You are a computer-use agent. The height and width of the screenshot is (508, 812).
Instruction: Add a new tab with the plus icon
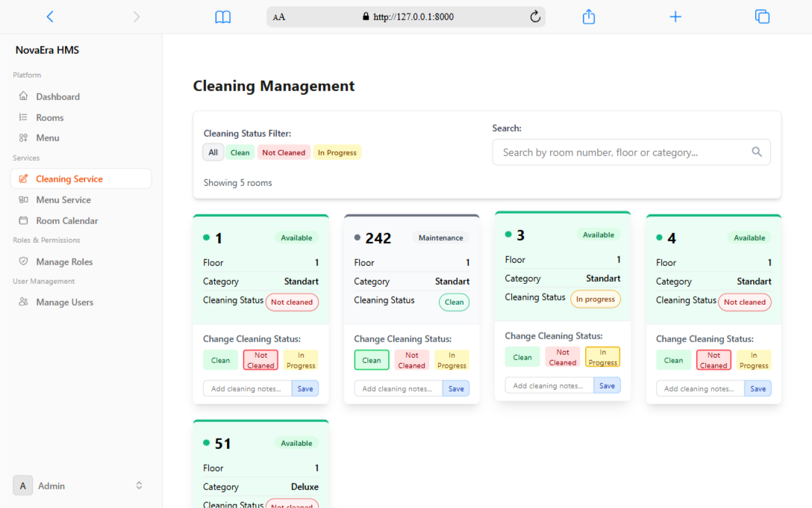[675, 16]
